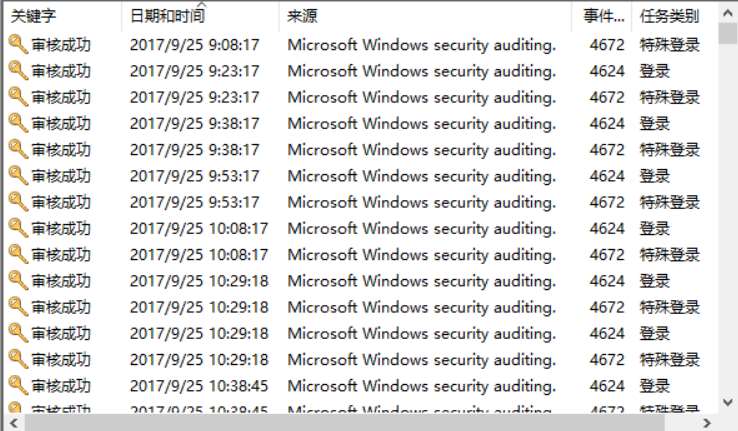Select the 9:08:17 特殊登录 event row
The width and height of the screenshot is (738, 431).
coord(361,45)
